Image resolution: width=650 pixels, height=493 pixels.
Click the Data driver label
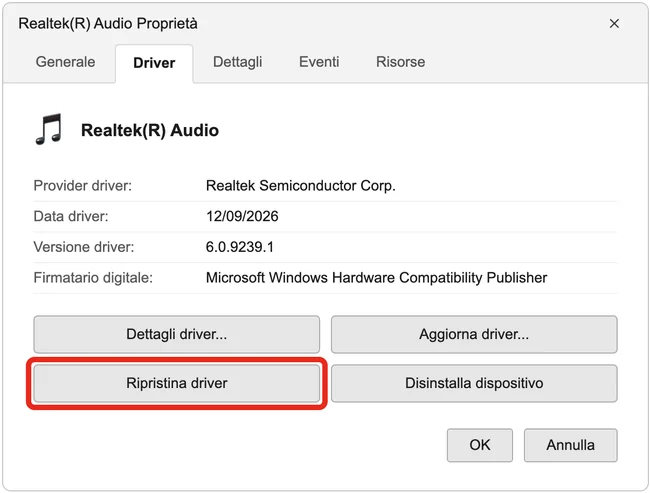pyautogui.click(x=71, y=216)
